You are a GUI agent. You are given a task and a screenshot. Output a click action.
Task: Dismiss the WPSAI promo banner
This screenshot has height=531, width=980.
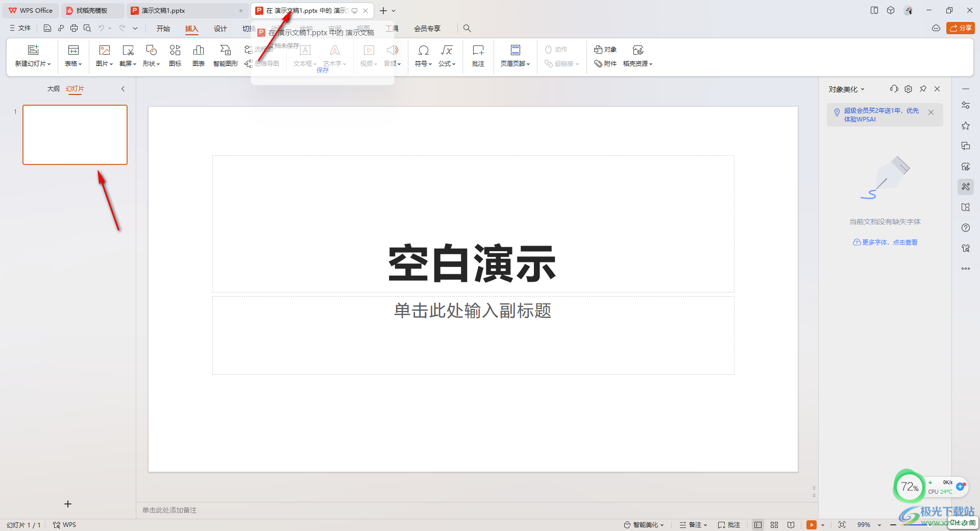[x=931, y=112]
